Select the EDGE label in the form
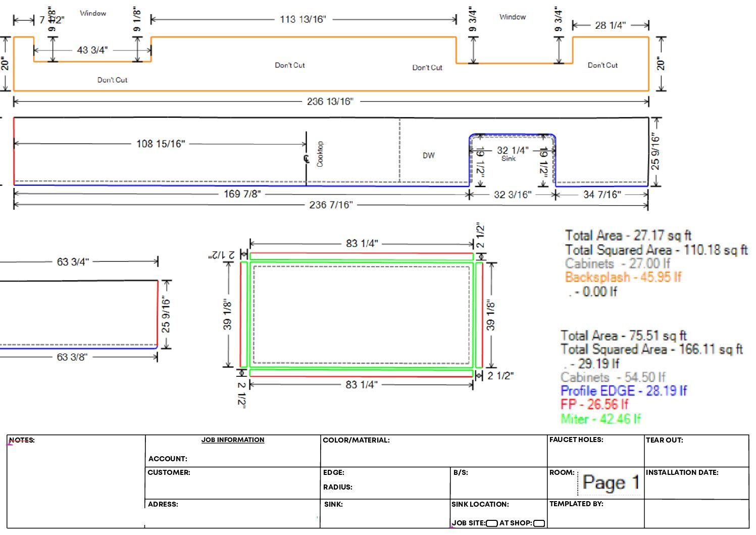Viewport: 756px width, 535px height. coord(334,472)
